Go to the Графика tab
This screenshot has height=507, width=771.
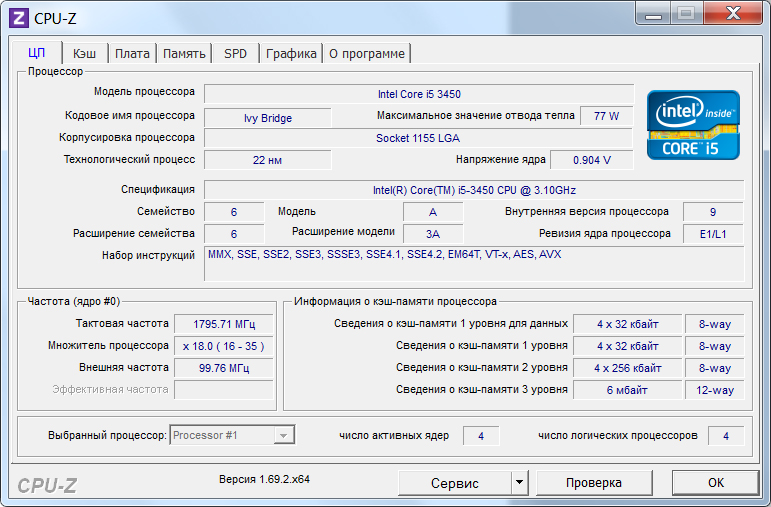pos(291,54)
